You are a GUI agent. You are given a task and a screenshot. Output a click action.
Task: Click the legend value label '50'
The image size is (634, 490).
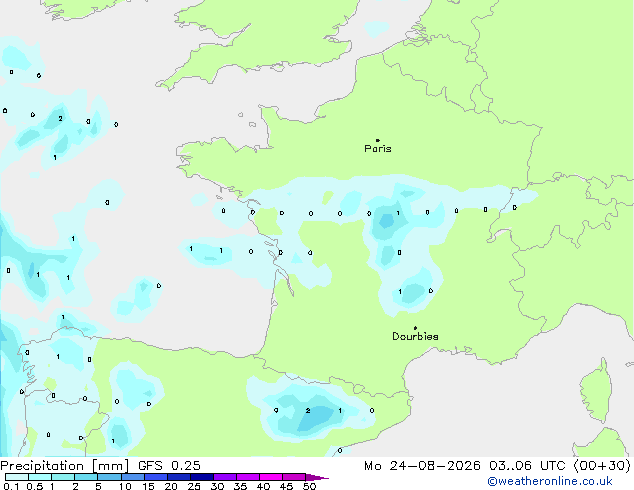coord(310,486)
